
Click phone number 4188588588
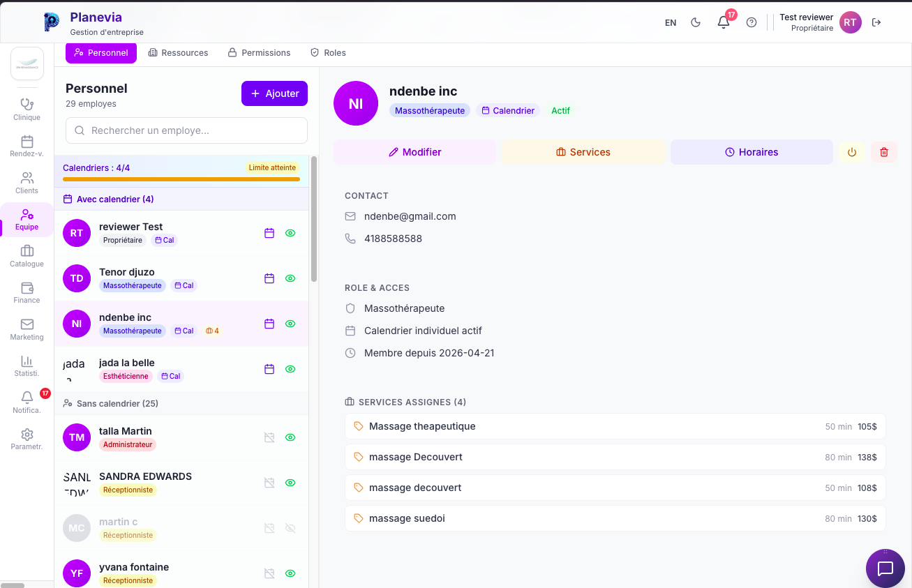tap(393, 239)
